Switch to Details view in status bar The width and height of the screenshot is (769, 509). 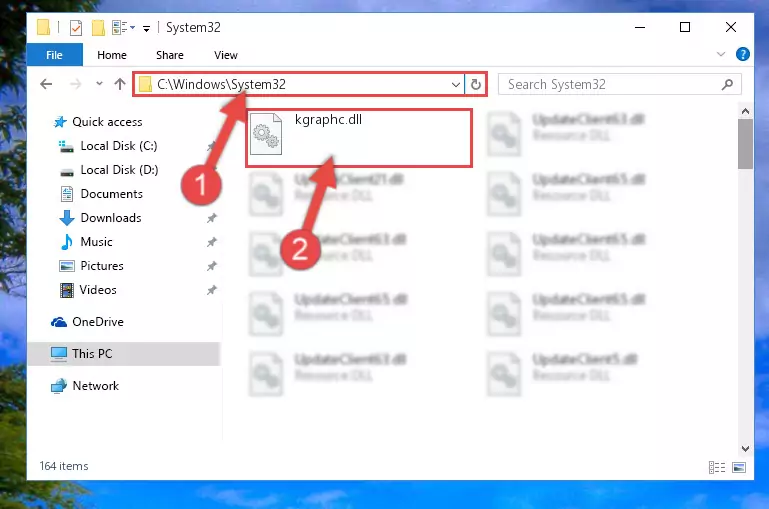coord(717,467)
